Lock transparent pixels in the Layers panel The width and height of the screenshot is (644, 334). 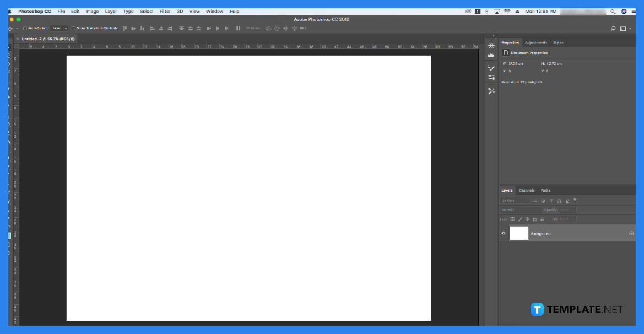point(512,219)
